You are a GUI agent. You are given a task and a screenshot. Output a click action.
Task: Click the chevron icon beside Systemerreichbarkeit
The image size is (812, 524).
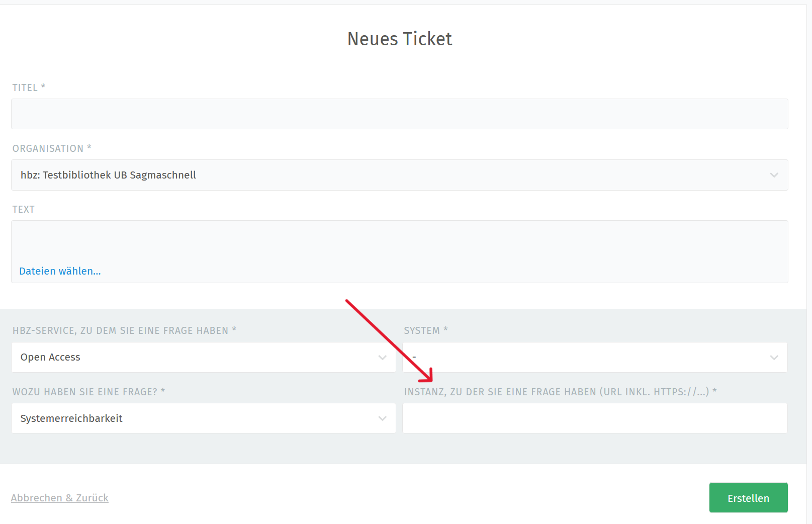382,418
